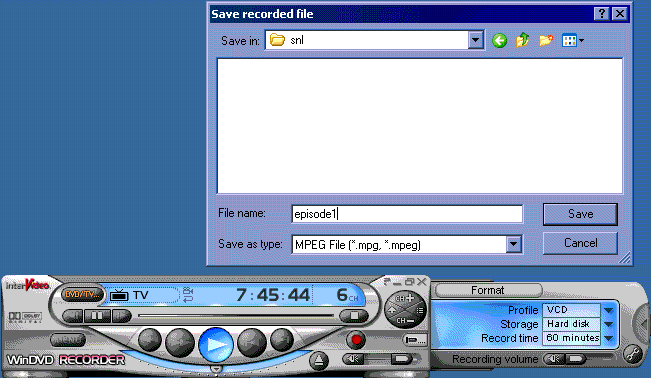Click the Format panel button
651x378 pixels.
click(488, 290)
